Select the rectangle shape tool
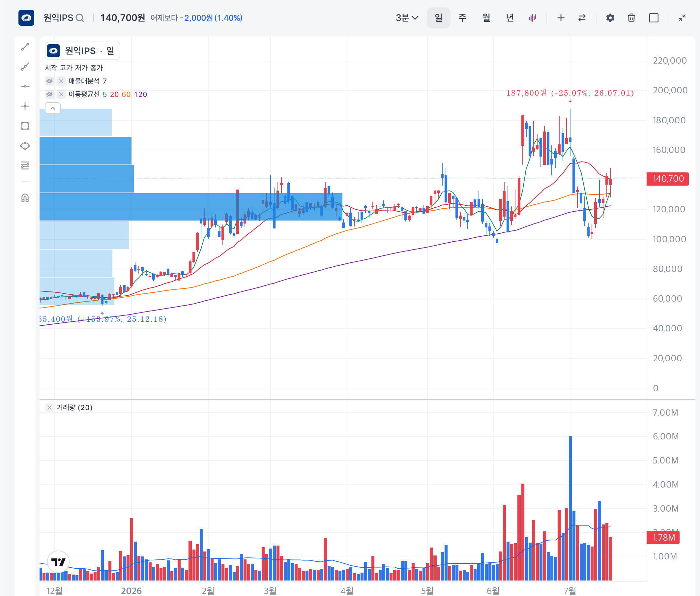 click(25, 126)
